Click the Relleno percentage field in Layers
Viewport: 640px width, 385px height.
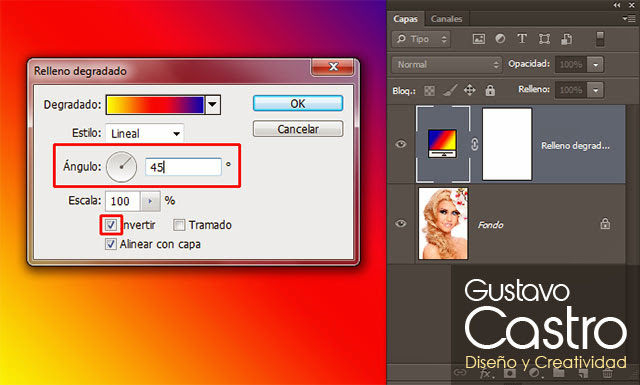[x=571, y=90]
